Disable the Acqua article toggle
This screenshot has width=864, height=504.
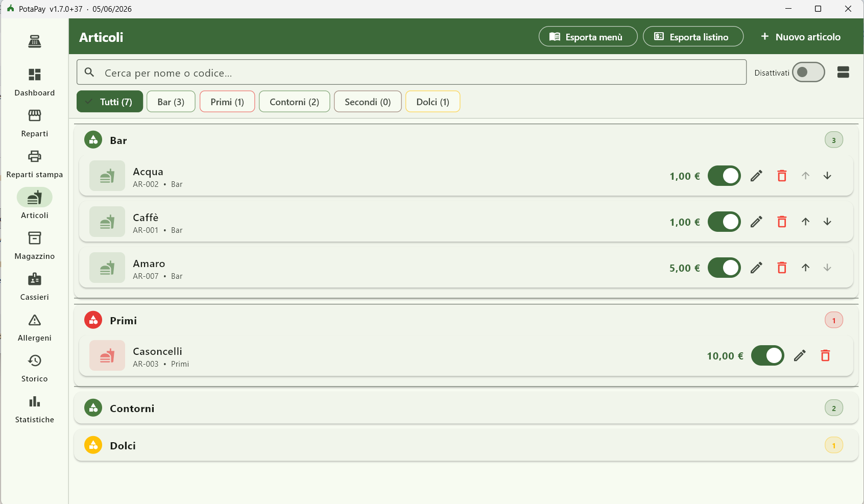[724, 176]
